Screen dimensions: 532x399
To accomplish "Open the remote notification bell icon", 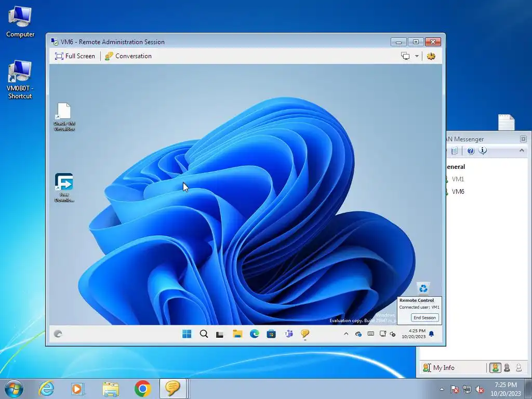I will [x=432, y=334].
